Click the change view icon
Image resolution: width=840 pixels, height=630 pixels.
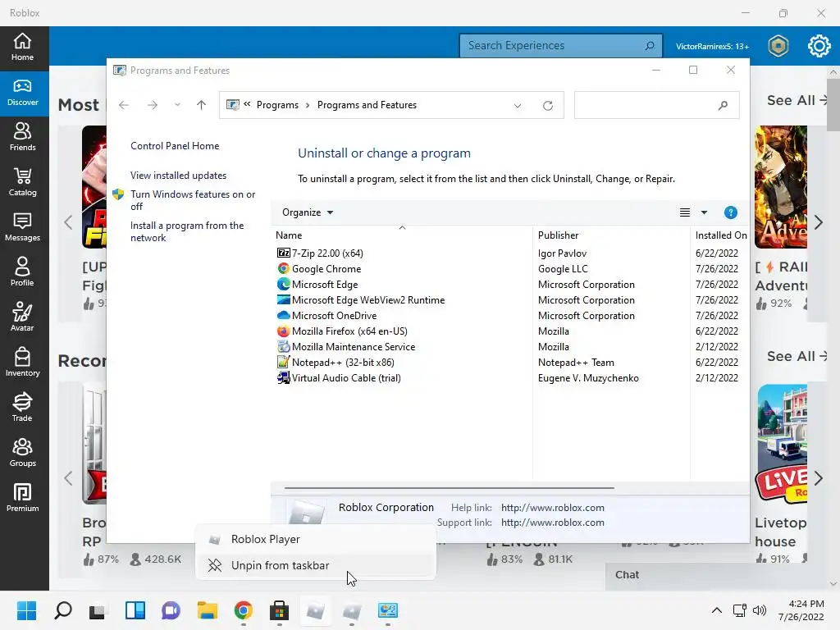click(685, 212)
